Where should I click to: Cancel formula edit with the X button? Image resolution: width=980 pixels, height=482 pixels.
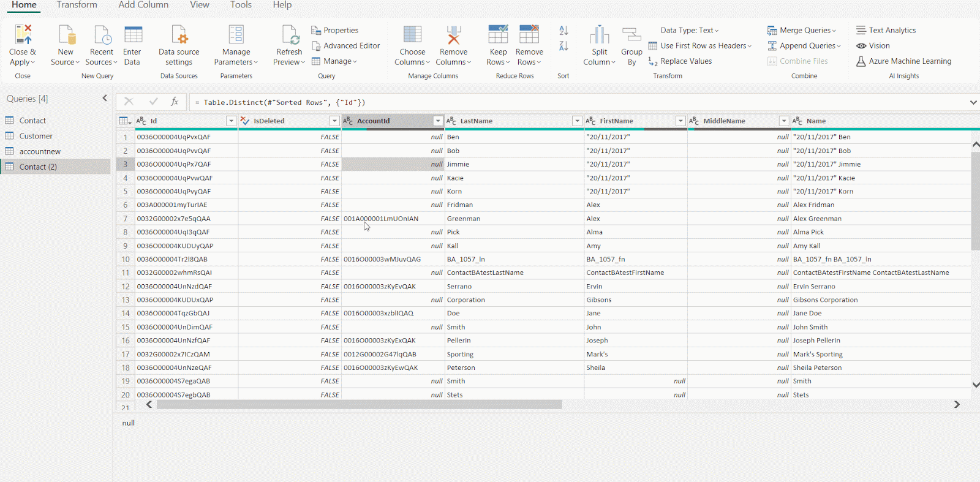129,102
